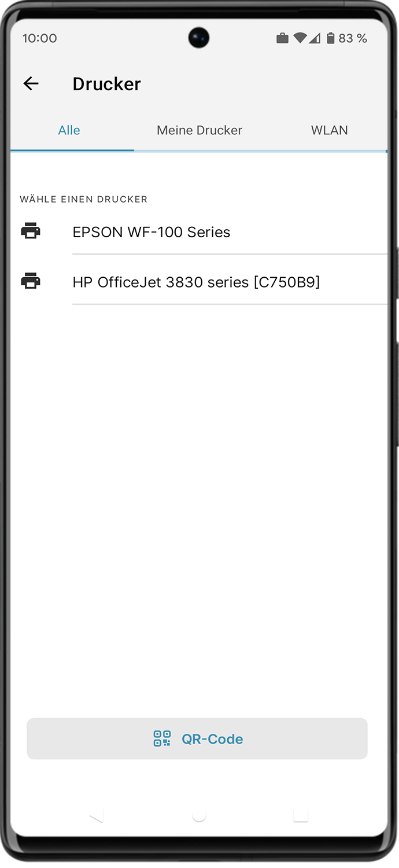Tap the printer icon beside EPSON WF-100
The height and width of the screenshot is (868, 399).
click(x=31, y=231)
